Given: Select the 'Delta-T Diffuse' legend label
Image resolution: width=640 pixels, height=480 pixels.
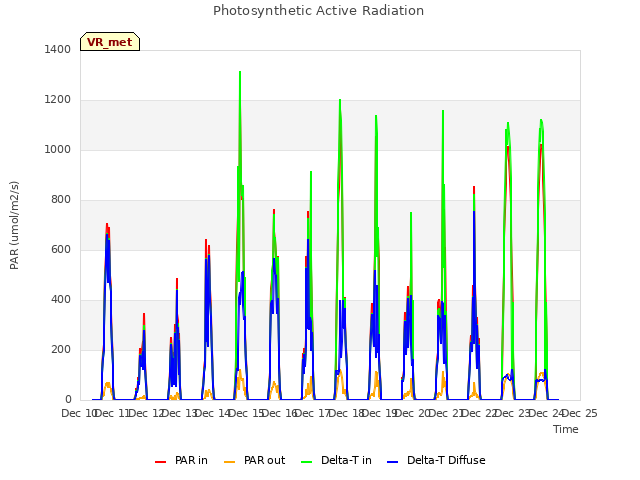Looking at the screenshot, I should 446,460.
